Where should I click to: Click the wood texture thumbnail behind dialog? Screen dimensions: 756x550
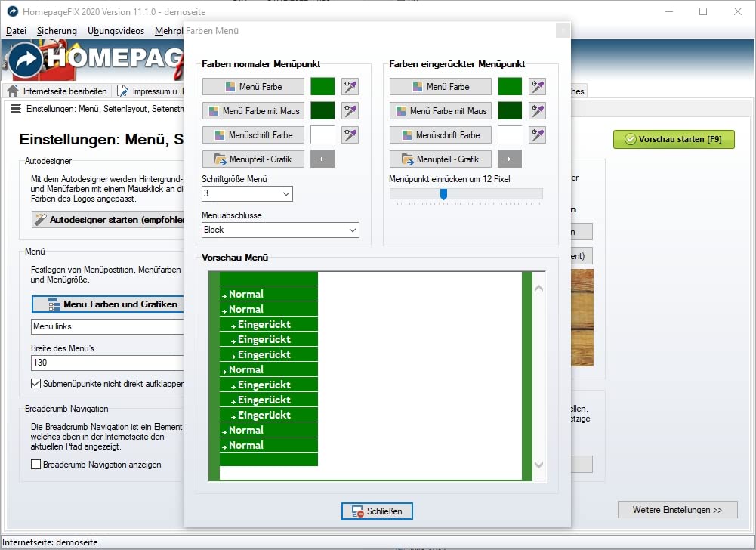click(x=582, y=317)
